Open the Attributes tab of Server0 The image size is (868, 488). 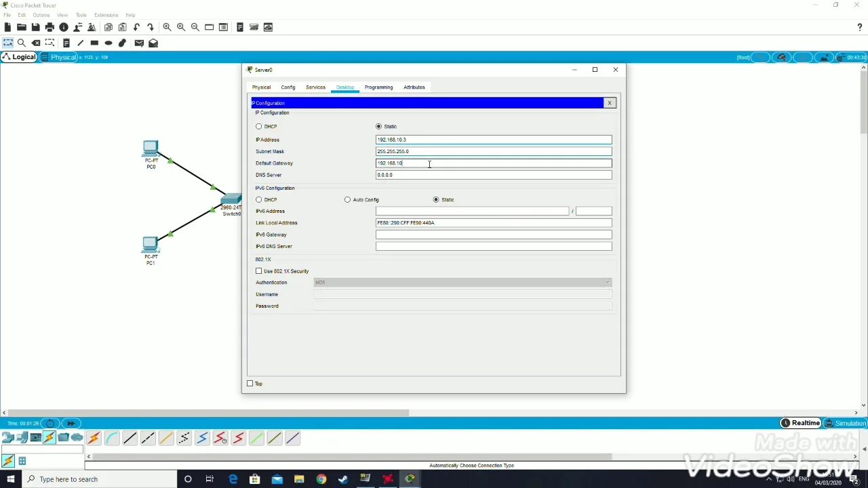(x=414, y=87)
